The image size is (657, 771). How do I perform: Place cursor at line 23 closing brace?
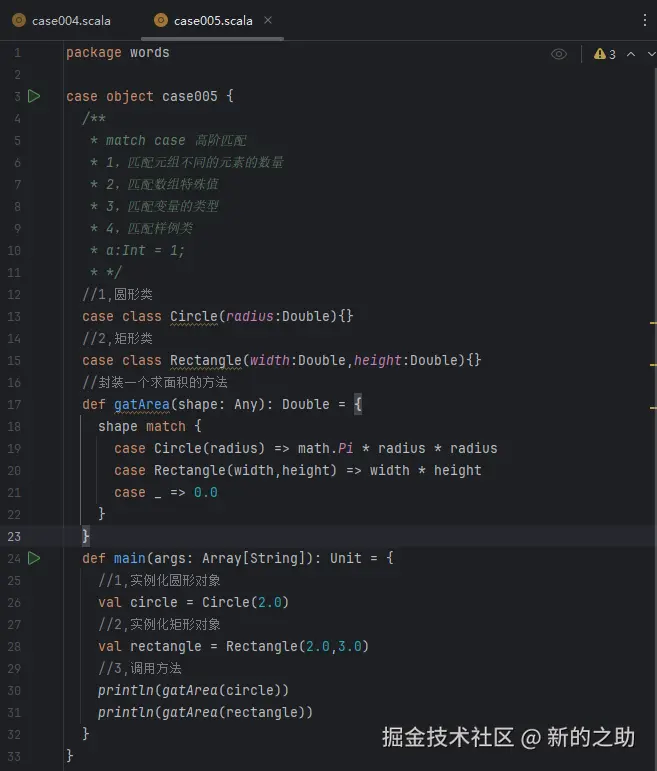[86, 536]
